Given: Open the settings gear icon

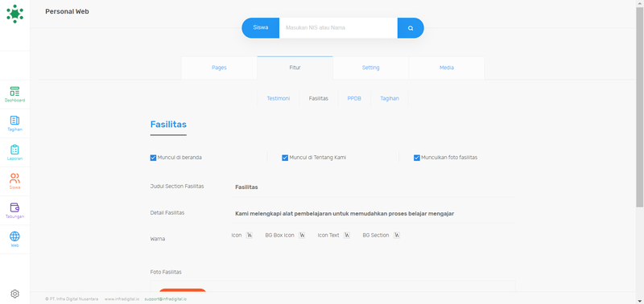Looking at the screenshot, I should click(x=14, y=294).
